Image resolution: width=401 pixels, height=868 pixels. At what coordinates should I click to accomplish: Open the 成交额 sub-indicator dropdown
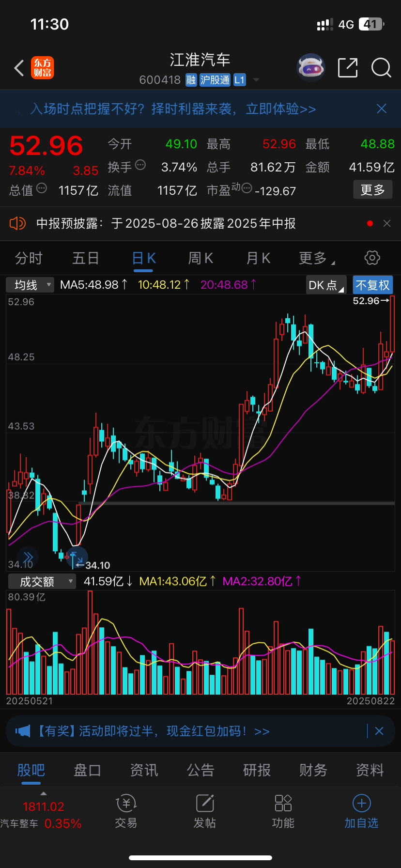click(x=42, y=581)
